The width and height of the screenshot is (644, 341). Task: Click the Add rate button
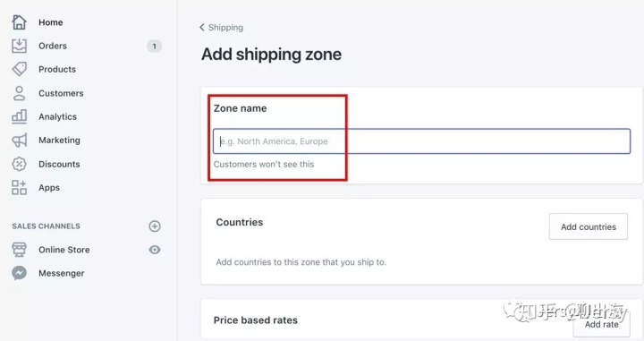pyautogui.click(x=601, y=325)
